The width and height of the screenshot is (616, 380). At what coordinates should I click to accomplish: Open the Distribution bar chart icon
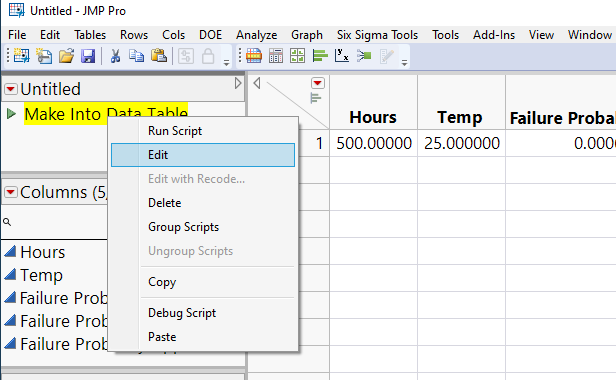(320, 56)
